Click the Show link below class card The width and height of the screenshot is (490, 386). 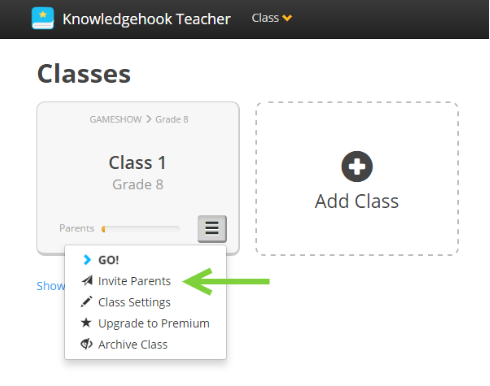pos(51,286)
